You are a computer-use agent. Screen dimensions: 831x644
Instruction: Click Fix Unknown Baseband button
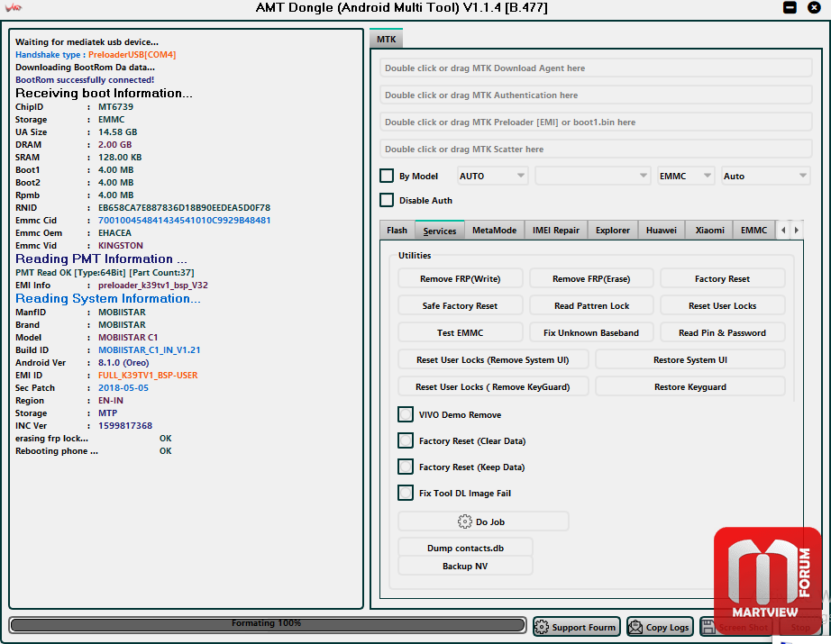(591, 332)
